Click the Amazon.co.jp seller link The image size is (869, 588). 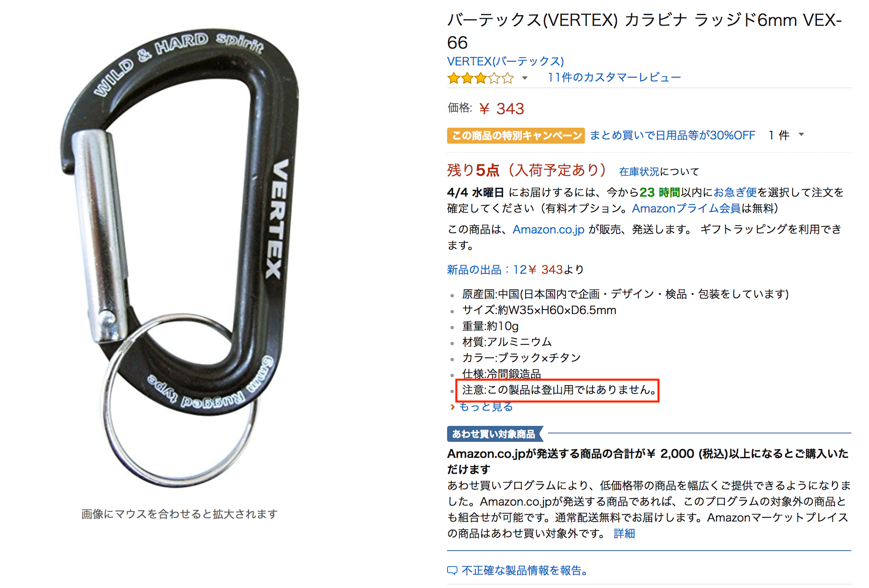(x=548, y=229)
